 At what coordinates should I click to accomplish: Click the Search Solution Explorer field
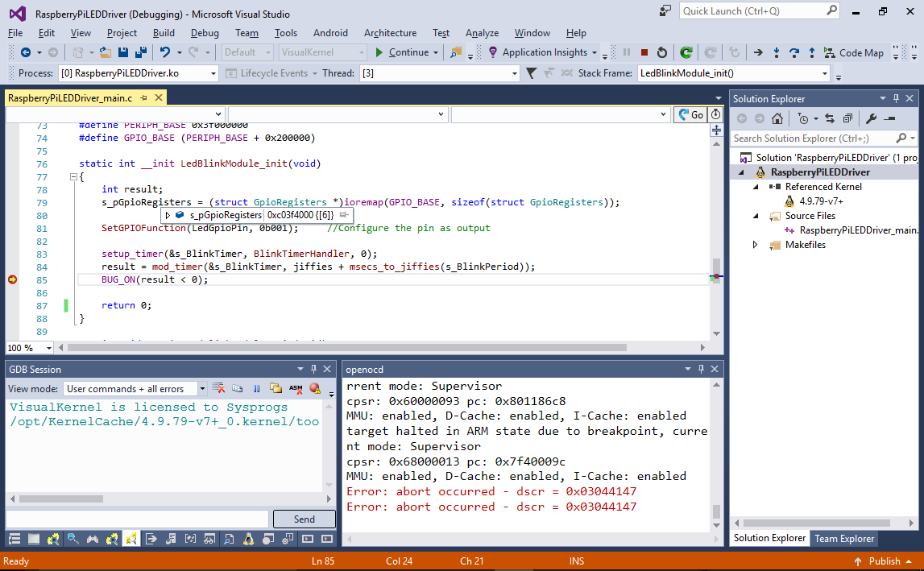(x=822, y=138)
